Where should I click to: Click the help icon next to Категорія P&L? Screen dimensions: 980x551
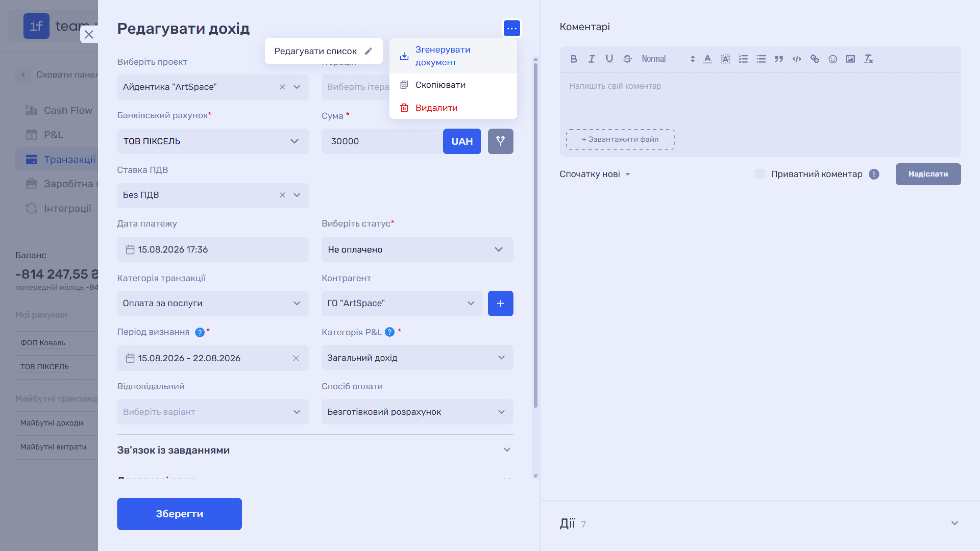[x=389, y=332]
